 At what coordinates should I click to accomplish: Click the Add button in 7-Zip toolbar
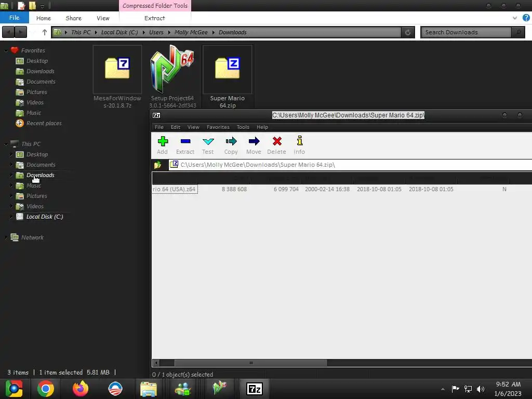163,145
